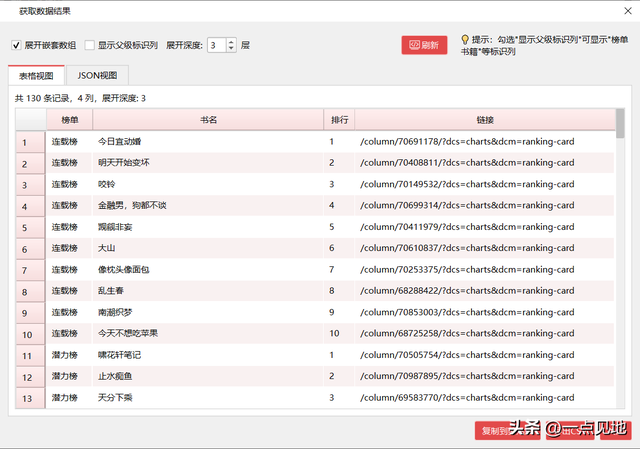
Task: Enable the 显示父级标识列 checkbox
Action: (89, 45)
